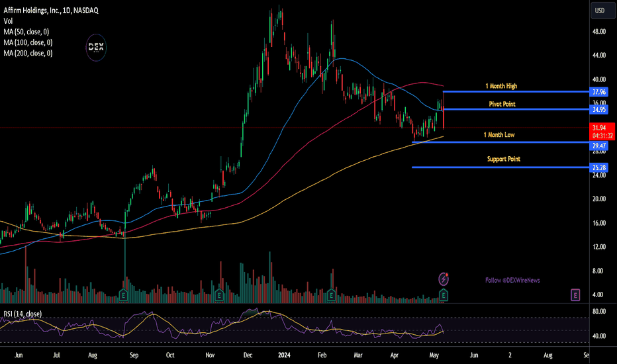Click the 20.00 price axis value

[599, 199]
